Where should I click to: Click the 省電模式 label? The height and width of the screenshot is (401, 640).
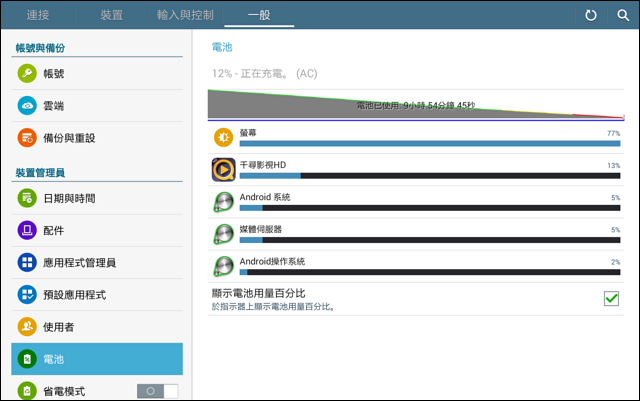64,391
